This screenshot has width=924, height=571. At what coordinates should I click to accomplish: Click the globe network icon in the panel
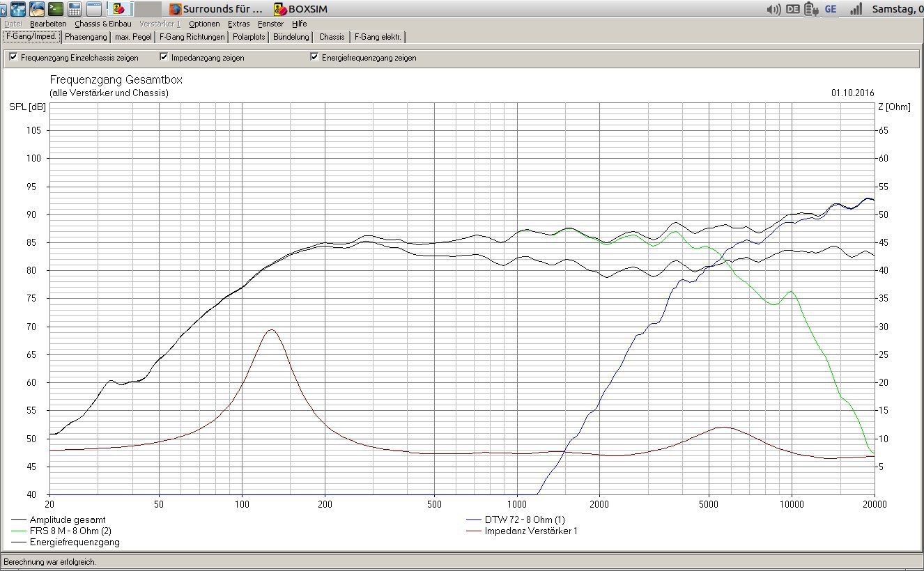coord(18,9)
